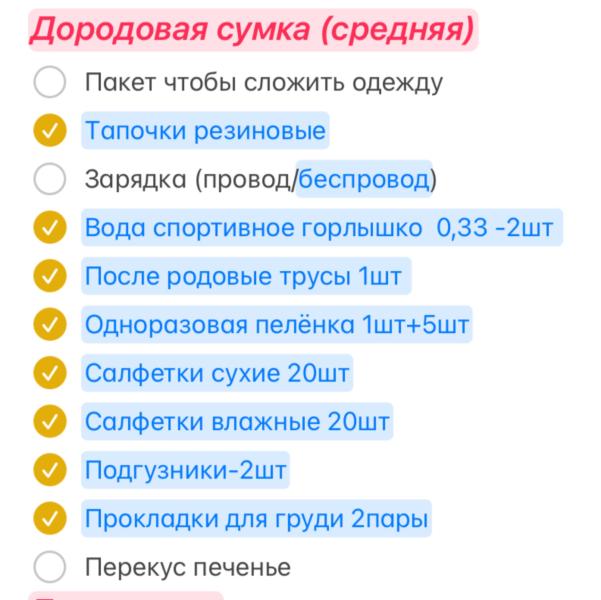Uncheck the 'Салфетки влажные 20шт' checkbox
The image size is (601, 600).
[50, 422]
